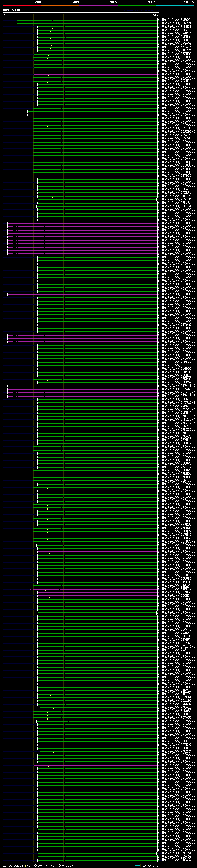
Task: Select the UniRef100_Q5BL77 label
Action: (x=177, y=362)
